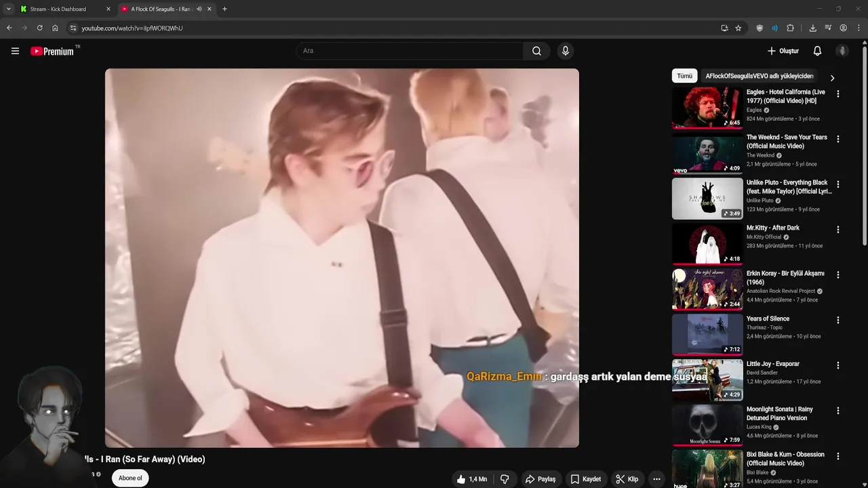
Task: Open the YouTube hamburger guide menu
Action: point(15,51)
